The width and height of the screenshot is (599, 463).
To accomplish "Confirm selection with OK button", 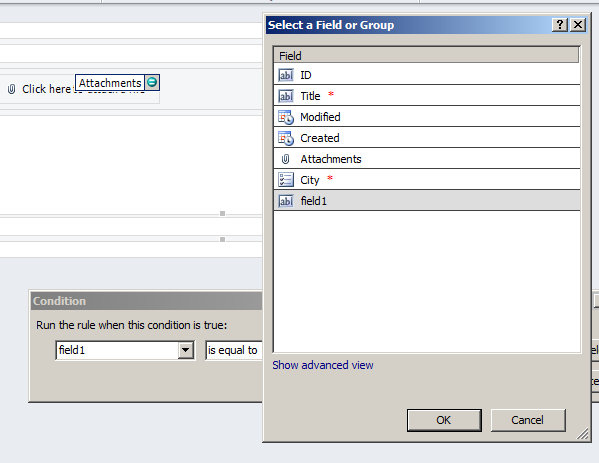I will [x=444, y=420].
